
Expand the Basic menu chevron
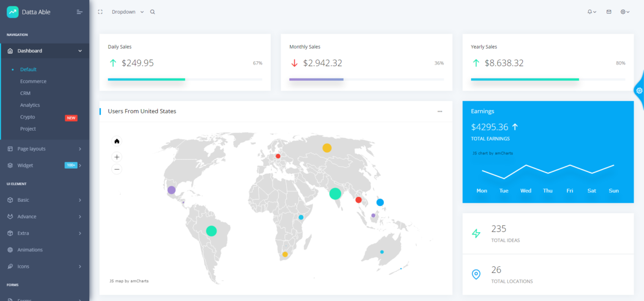point(80,200)
